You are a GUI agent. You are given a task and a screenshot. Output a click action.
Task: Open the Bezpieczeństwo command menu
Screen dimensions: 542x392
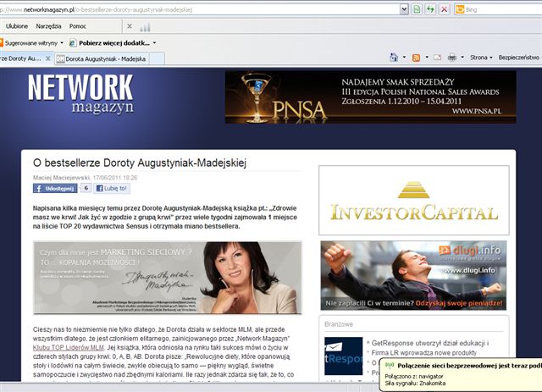click(519, 58)
